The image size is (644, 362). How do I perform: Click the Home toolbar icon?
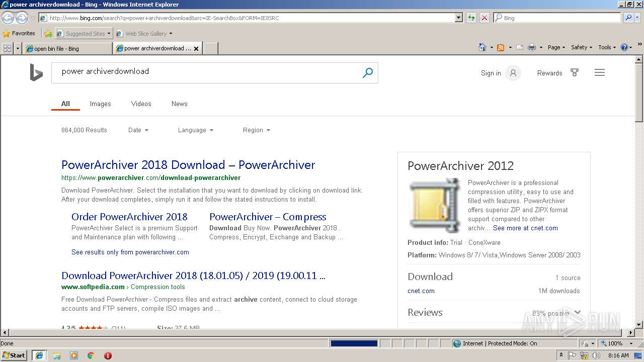click(482, 47)
